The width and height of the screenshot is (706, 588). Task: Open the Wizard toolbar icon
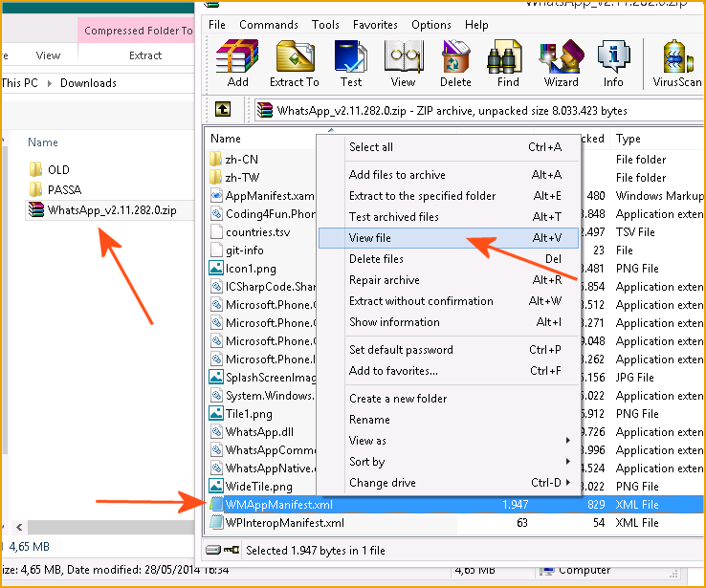(562, 56)
